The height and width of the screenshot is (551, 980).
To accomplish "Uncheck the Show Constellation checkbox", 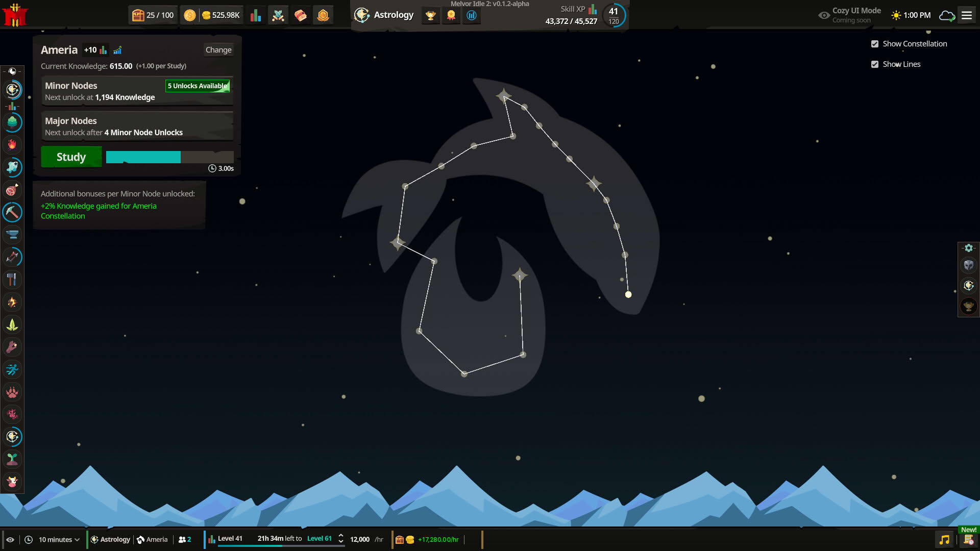I will (875, 44).
